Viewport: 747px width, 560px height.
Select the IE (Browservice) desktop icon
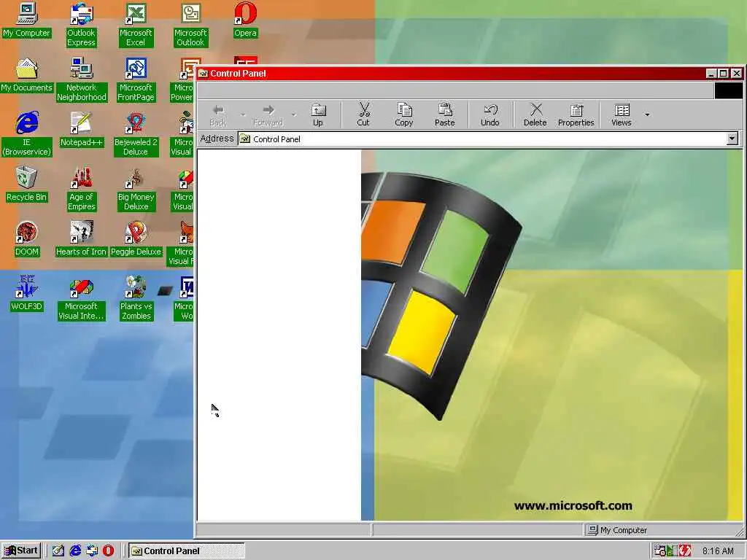click(27, 134)
